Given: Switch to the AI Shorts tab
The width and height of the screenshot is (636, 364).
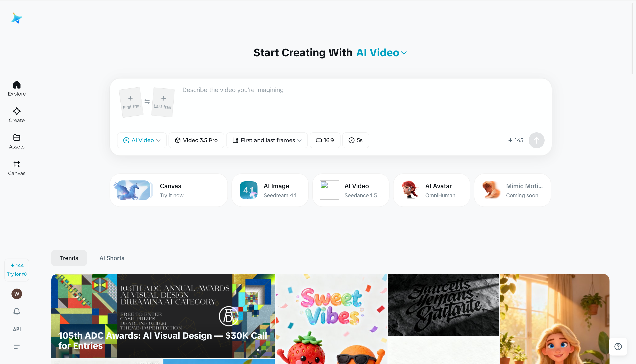Looking at the screenshot, I should click(x=112, y=258).
